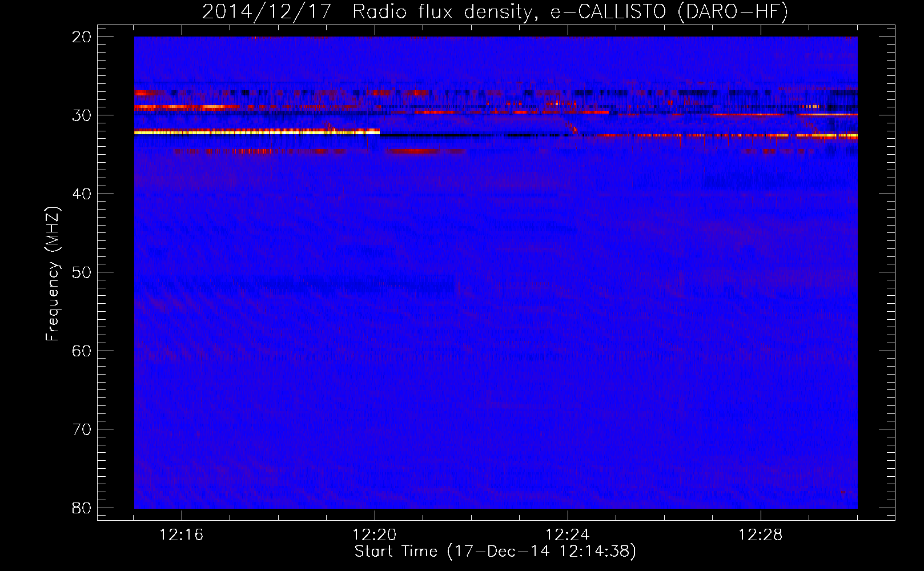The width and height of the screenshot is (924, 571).
Task: Click the 12:24 time tick label
Action: click(568, 535)
